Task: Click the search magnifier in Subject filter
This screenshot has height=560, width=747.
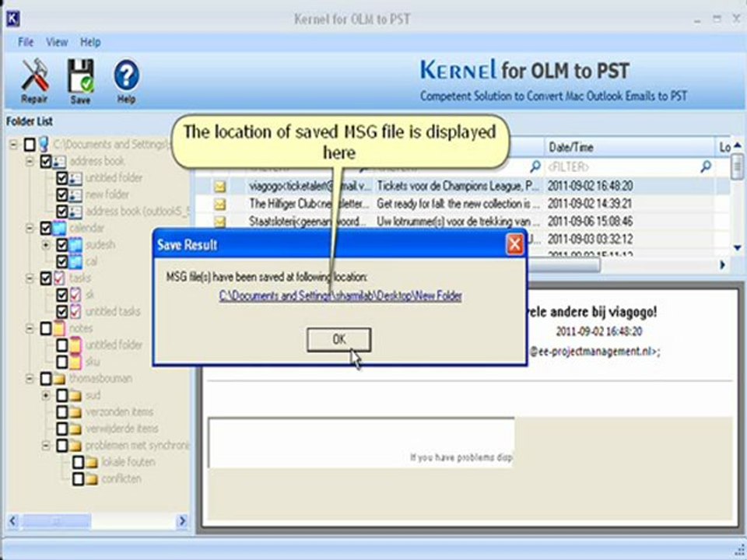Action: tap(535, 166)
